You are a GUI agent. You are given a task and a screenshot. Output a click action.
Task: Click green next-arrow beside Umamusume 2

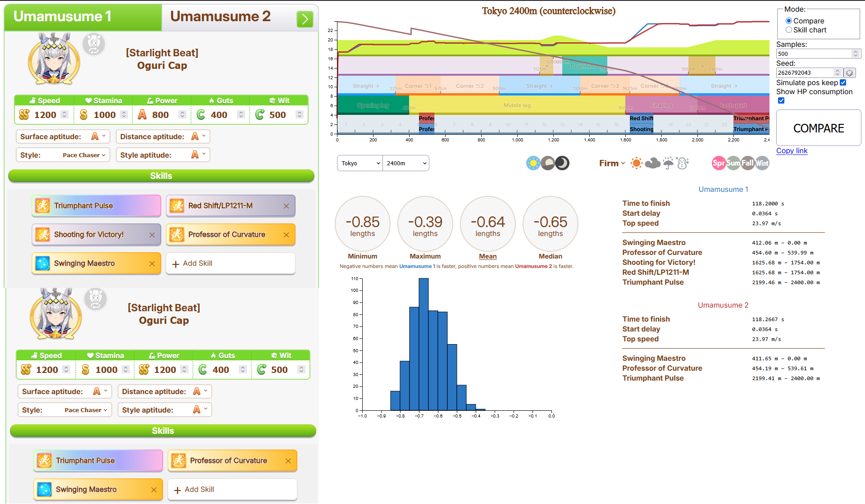(305, 19)
